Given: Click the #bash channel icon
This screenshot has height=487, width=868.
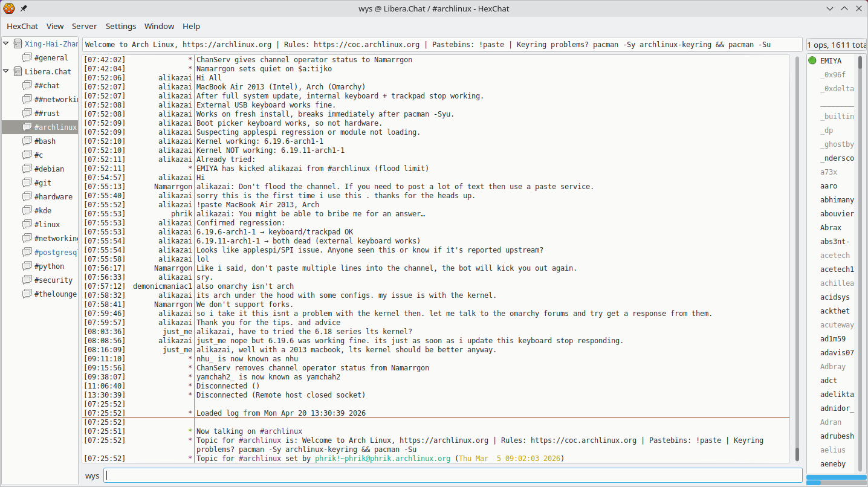Looking at the screenshot, I should (27, 141).
